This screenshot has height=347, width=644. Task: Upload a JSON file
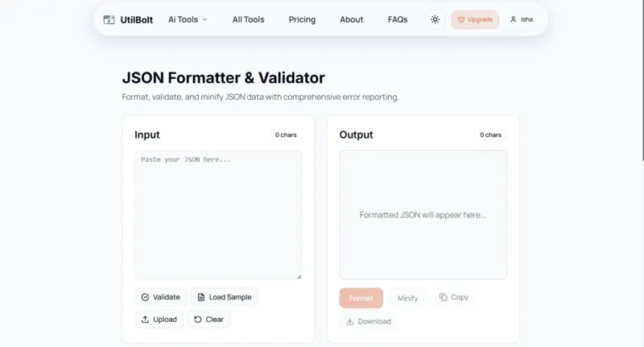click(x=159, y=319)
